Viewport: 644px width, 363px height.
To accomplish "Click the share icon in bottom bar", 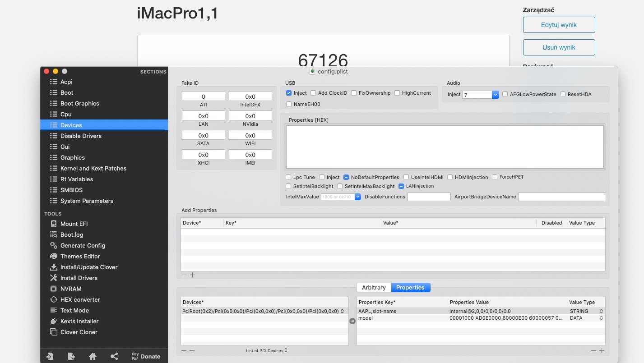I will pyautogui.click(x=114, y=356).
